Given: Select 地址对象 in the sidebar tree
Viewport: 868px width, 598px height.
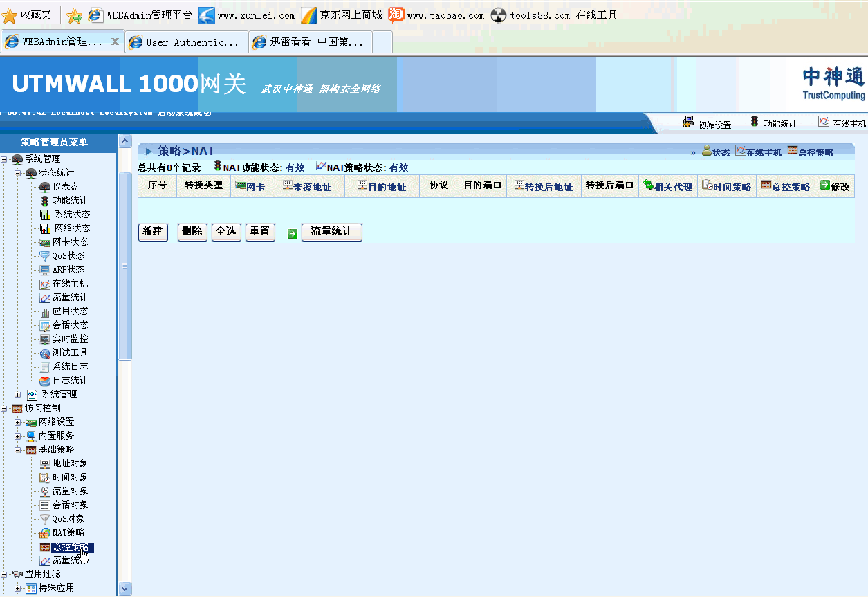Looking at the screenshot, I should 70,464.
